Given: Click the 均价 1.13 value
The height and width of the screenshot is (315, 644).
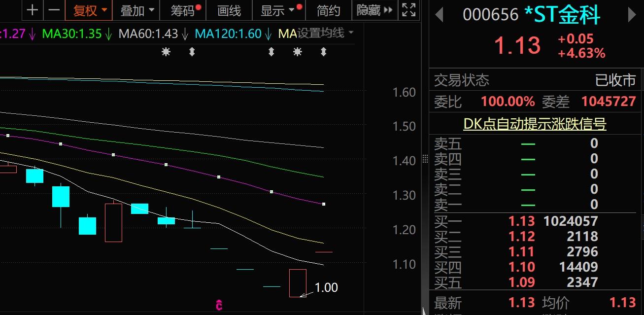Looking at the screenshot, I should point(623,302).
